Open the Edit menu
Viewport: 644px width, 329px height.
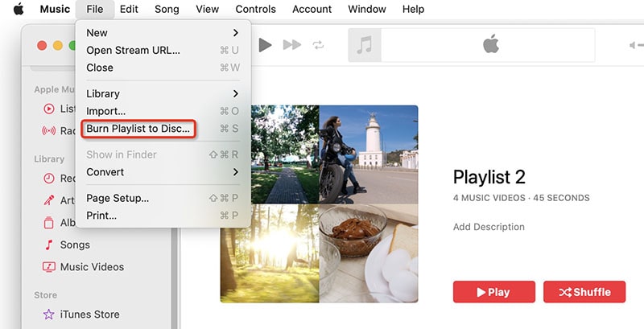[129, 9]
